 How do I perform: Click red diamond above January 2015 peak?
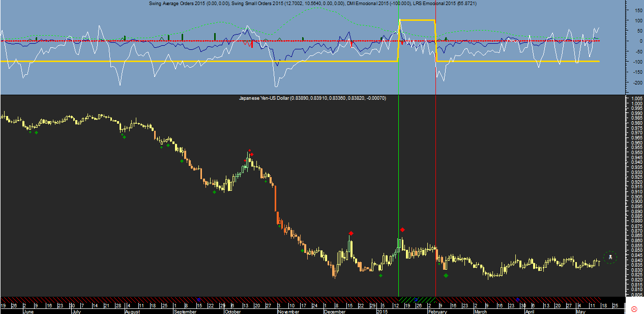pyautogui.click(x=402, y=230)
